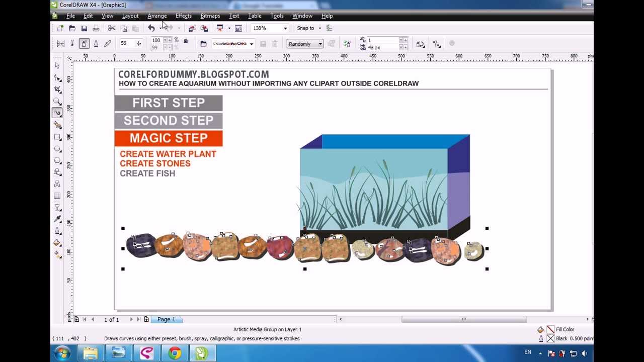Click the Import icon

click(192, 28)
